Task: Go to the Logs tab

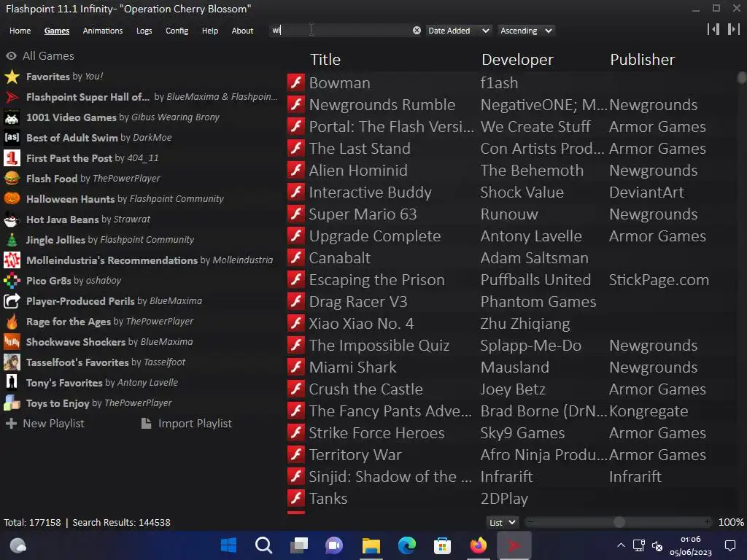Action: tap(144, 31)
